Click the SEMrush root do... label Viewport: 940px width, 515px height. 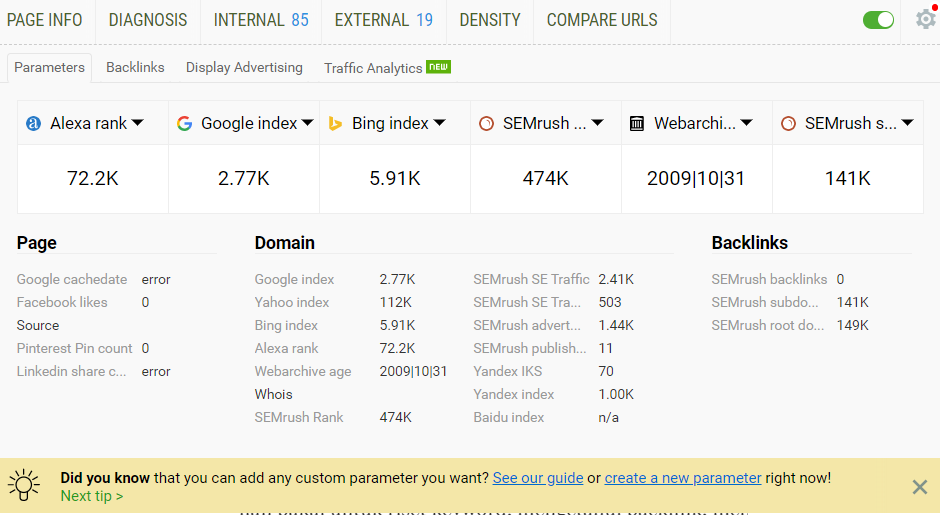pyautogui.click(x=767, y=326)
